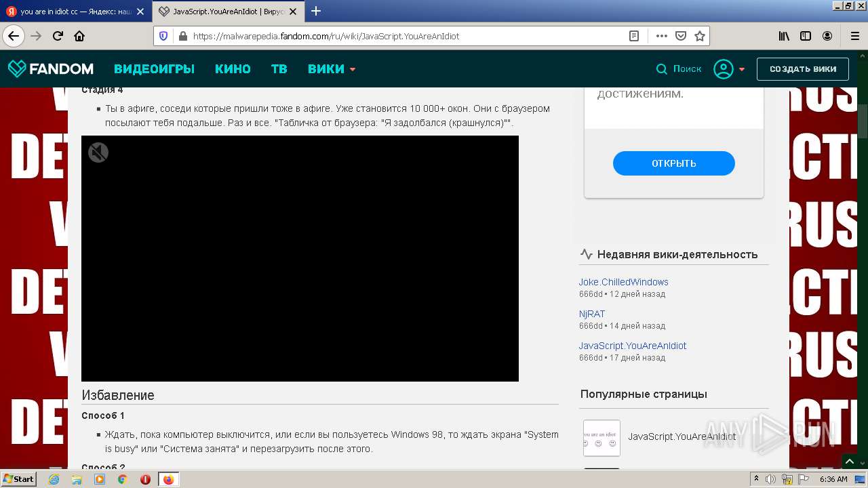Close the JavaScript.YouAreAnIdiot tab
Viewport: 868px width, 488px height.
(294, 12)
